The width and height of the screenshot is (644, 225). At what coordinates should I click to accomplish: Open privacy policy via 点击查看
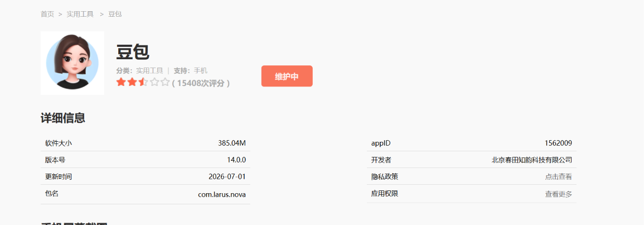[559, 177]
